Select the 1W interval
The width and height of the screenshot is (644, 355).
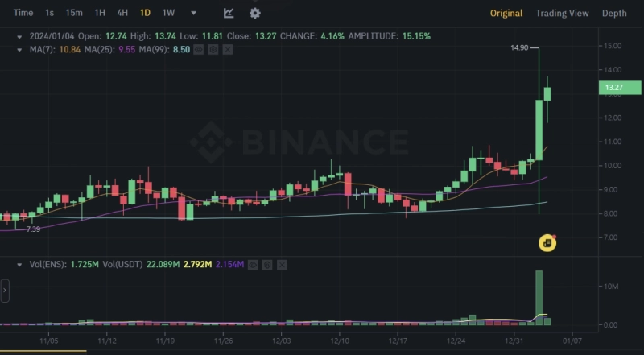tap(168, 13)
